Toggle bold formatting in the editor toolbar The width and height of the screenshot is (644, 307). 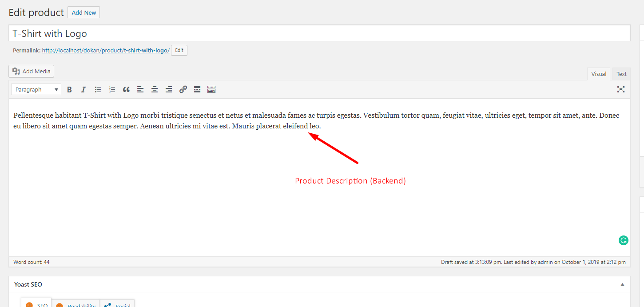[69, 89]
